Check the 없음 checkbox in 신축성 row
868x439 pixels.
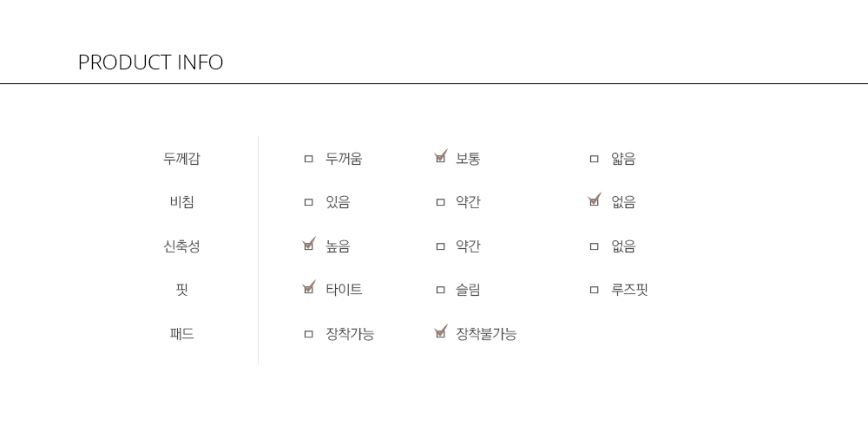click(x=594, y=246)
